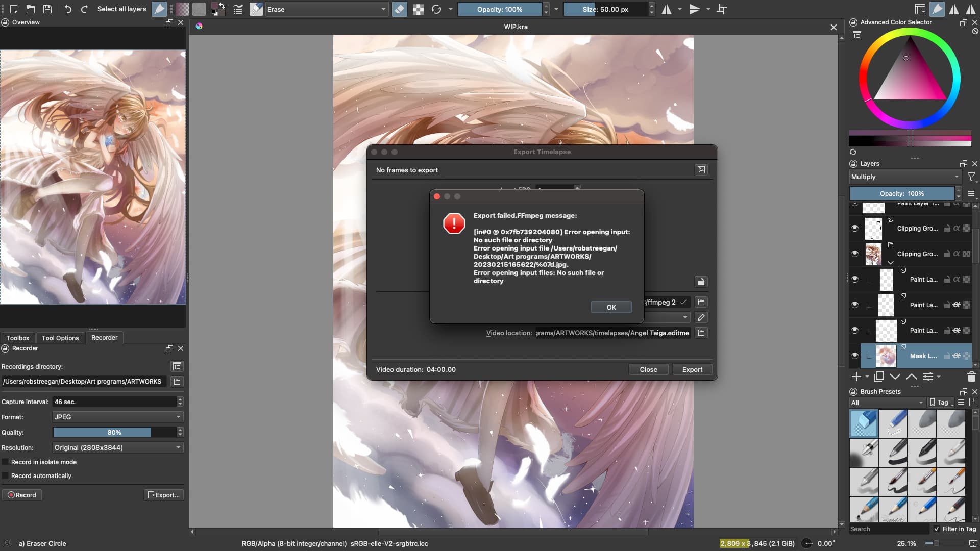Click the preserve alpha checkerboard icon
Screen dimensions: 980x551
[418, 9]
